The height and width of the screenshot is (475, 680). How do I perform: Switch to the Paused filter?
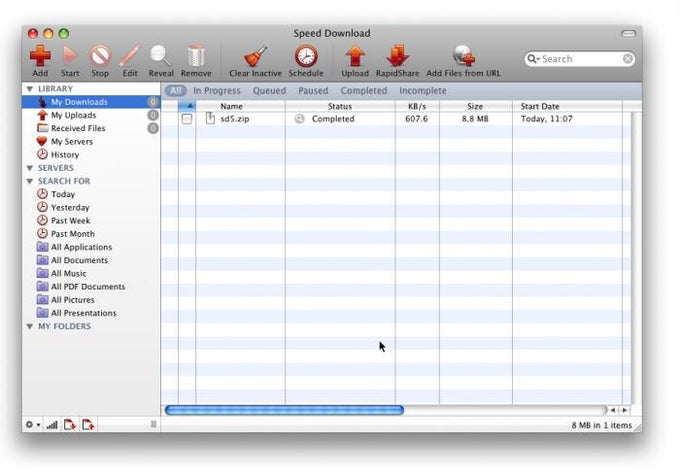tap(313, 91)
